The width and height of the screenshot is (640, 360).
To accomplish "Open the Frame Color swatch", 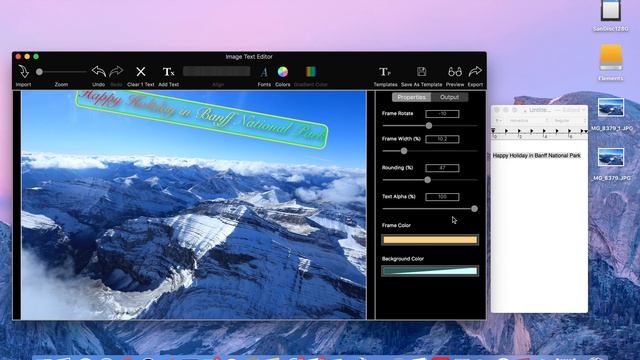I will tap(430, 240).
